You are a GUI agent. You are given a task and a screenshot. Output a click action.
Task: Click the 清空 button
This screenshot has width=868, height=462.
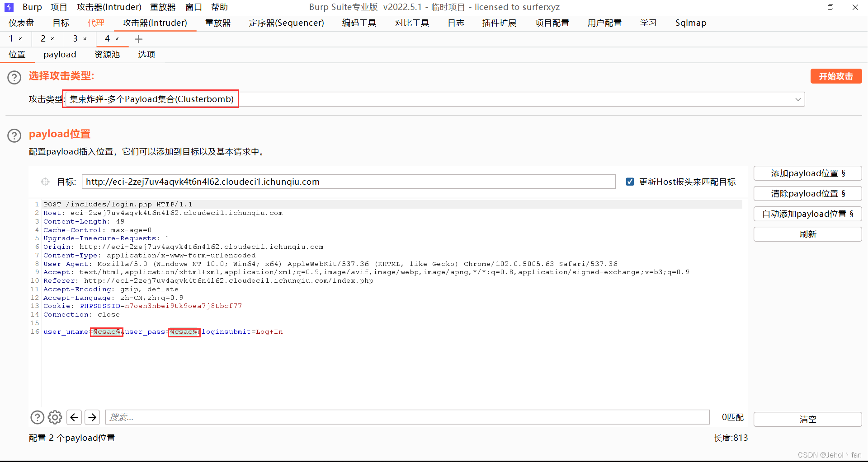tap(807, 420)
